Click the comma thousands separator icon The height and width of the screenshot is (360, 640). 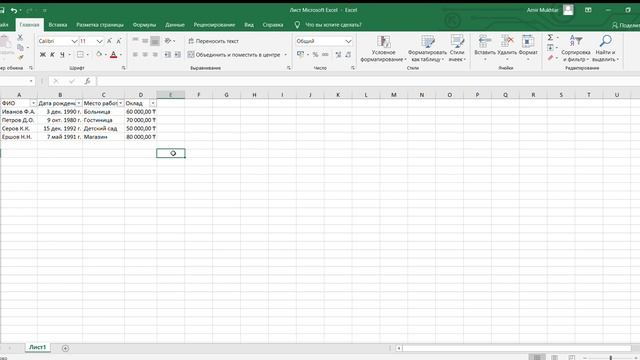(x=325, y=54)
